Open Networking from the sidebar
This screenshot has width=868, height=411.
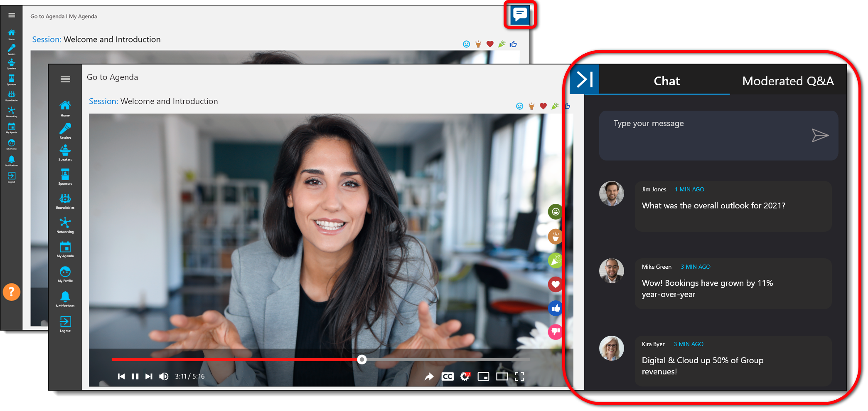click(x=65, y=225)
